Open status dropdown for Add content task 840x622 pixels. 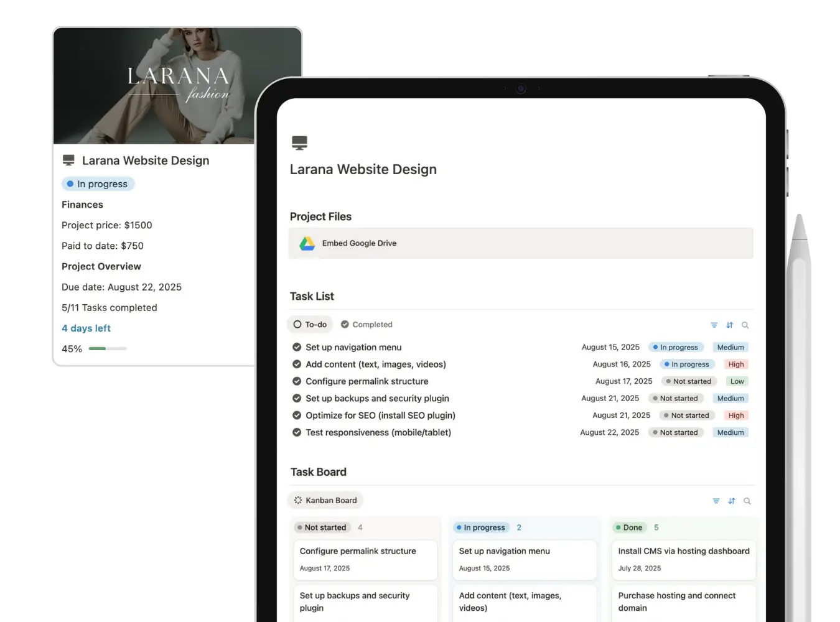pos(687,364)
